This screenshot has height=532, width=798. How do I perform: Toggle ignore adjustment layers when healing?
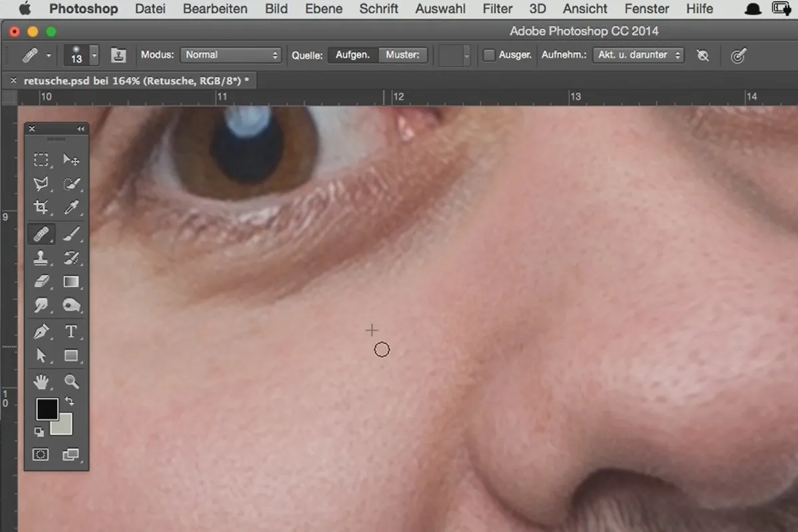click(703, 56)
